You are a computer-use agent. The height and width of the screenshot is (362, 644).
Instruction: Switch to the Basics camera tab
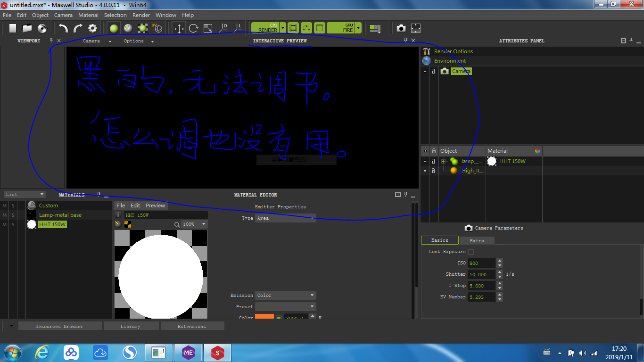coord(439,240)
